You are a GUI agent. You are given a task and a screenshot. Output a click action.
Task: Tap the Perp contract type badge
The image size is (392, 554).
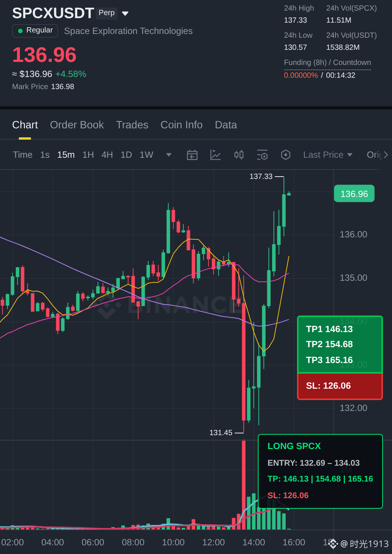point(107,13)
